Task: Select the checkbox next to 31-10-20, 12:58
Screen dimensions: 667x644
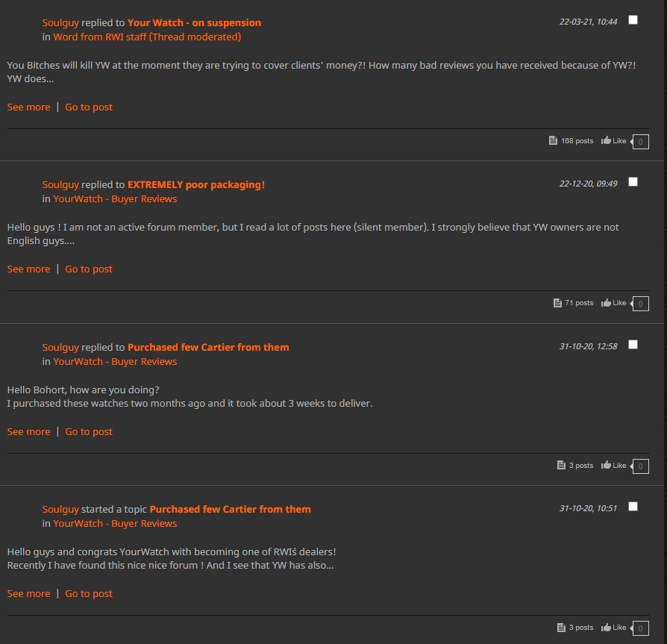Action: pyautogui.click(x=633, y=345)
